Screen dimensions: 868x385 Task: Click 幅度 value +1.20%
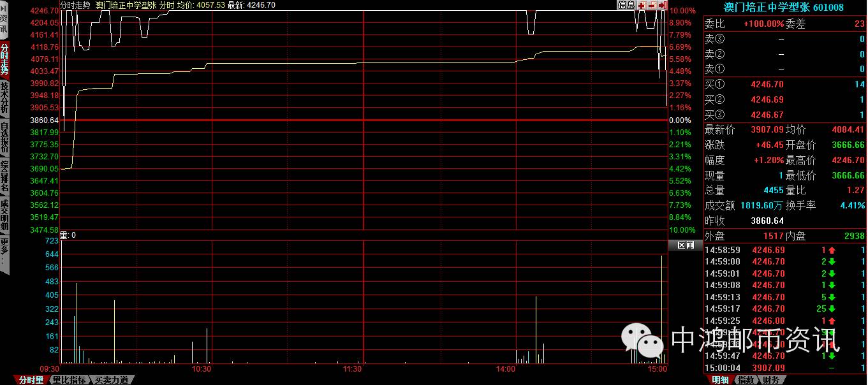pyautogui.click(x=769, y=160)
